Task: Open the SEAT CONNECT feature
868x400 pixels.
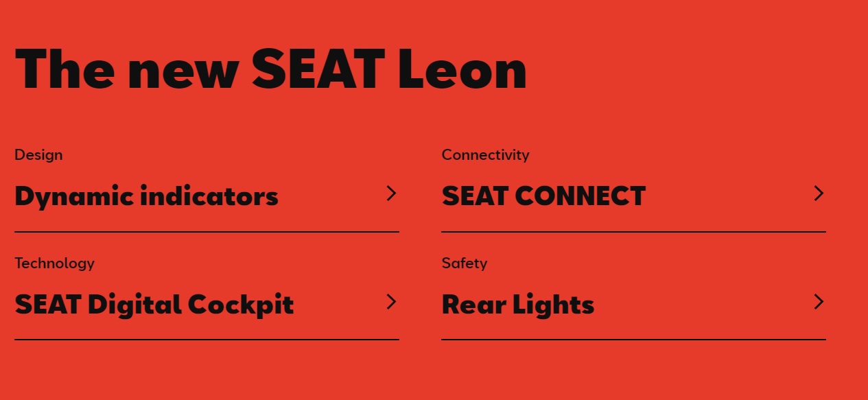Action: click(x=543, y=196)
